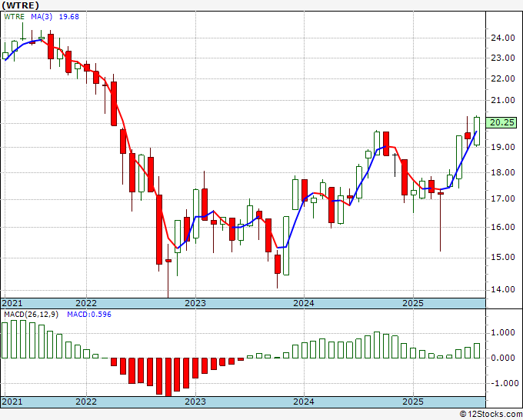Click 2021 on the price chart timeline
This screenshot has height=420, width=523.
12,303
